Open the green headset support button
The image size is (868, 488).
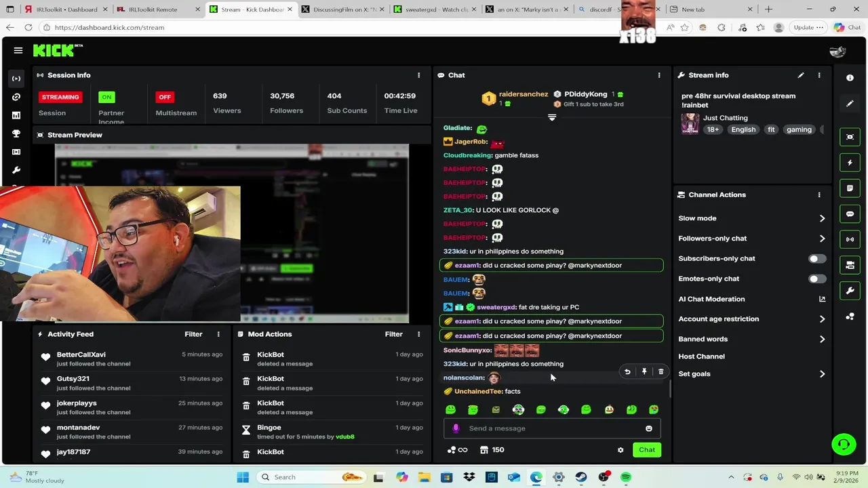pos(844,445)
